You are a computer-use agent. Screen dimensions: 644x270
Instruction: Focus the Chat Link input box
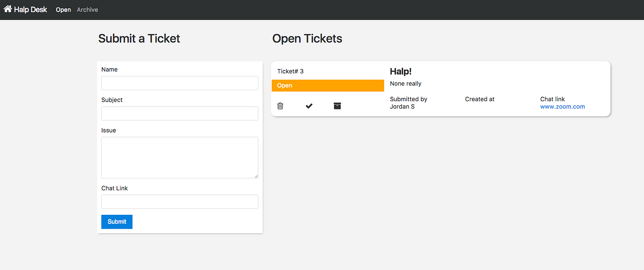click(x=180, y=201)
